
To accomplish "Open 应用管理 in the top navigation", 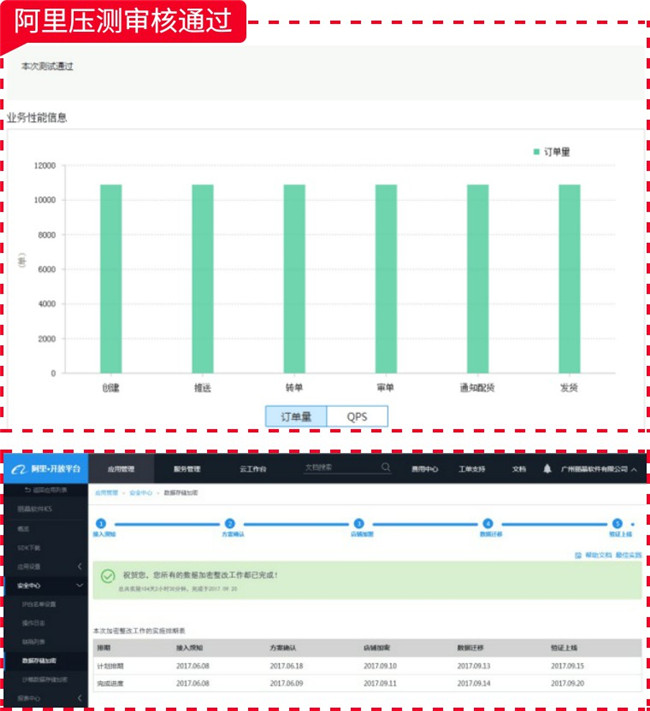I will [x=121, y=469].
